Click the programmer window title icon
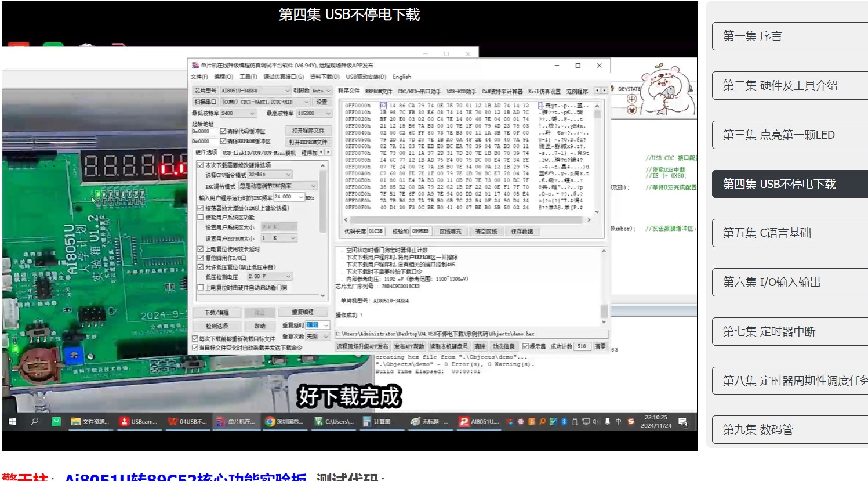Image resolution: width=868 pixels, height=481 pixels. [x=195, y=65]
